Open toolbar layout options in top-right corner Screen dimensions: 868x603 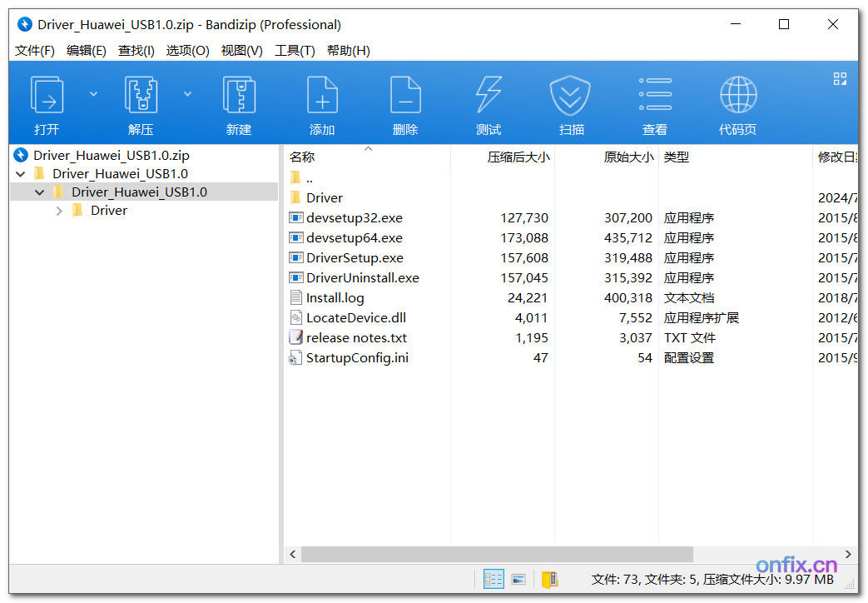(839, 78)
